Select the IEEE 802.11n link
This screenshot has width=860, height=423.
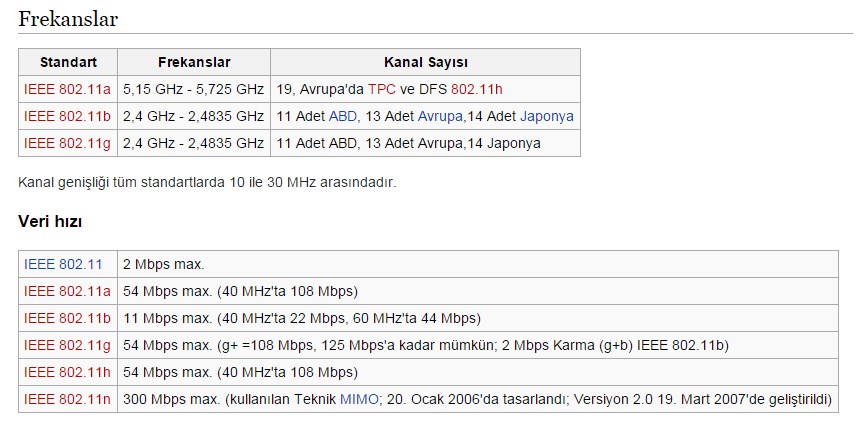pyautogui.click(x=67, y=399)
